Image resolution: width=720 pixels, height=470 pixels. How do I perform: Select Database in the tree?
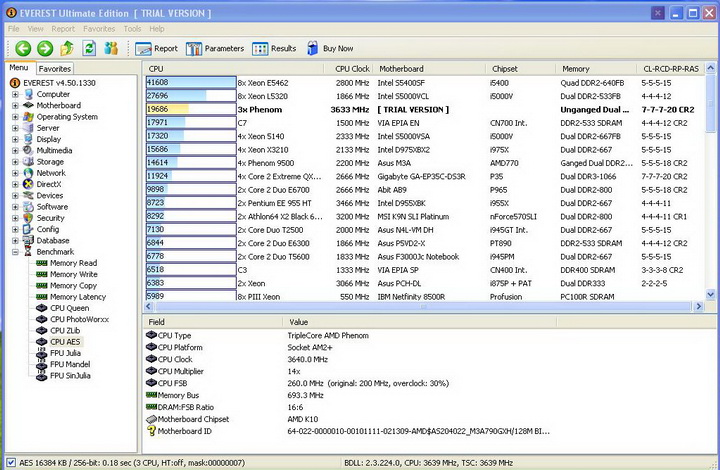53,241
